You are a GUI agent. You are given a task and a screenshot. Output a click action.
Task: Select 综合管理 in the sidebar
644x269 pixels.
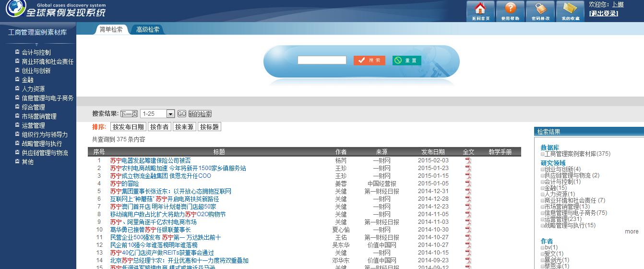33,107
